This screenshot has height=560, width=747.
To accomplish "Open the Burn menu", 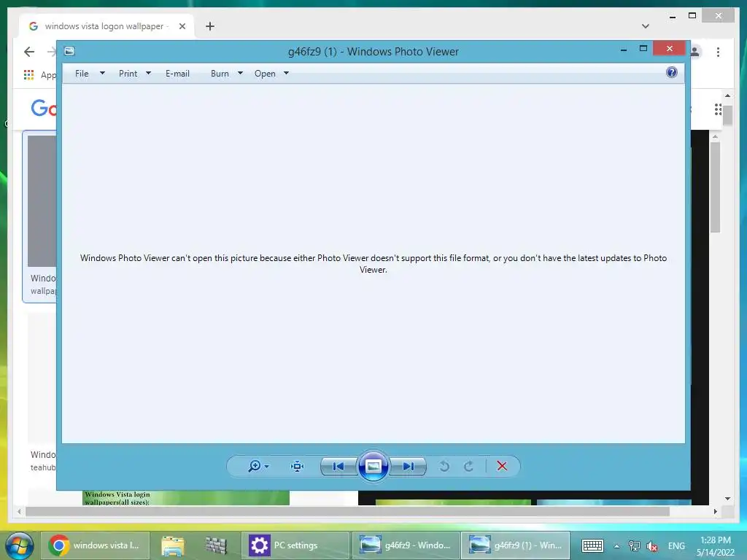I will click(220, 74).
